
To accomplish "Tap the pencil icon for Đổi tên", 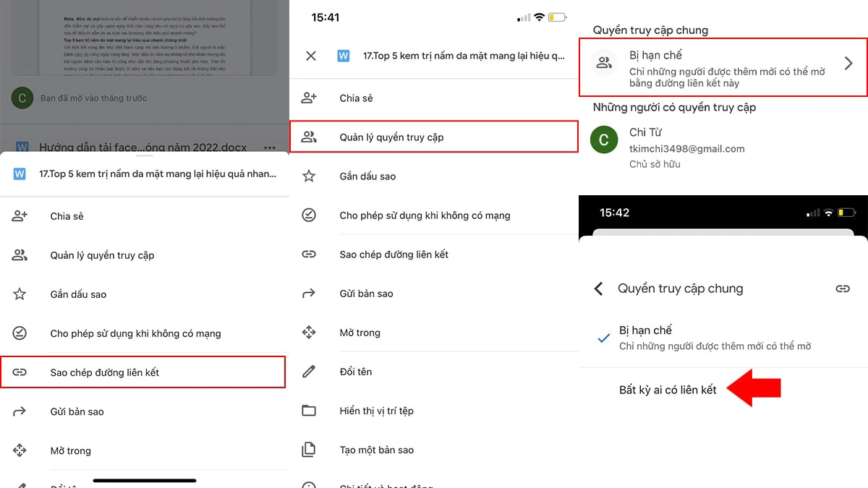I will point(309,372).
